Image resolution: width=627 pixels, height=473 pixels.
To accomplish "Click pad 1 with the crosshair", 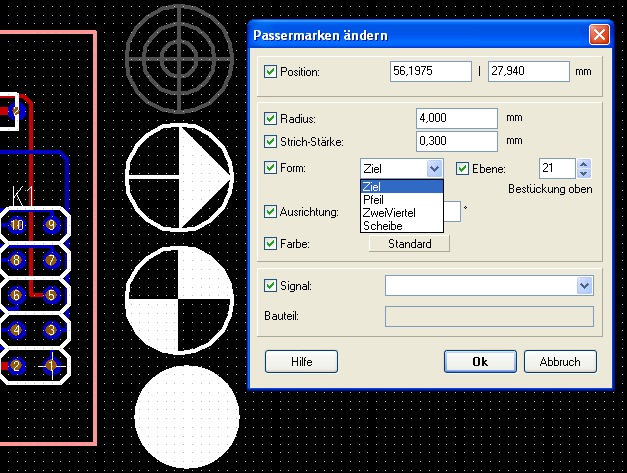I will tap(51, 366).
